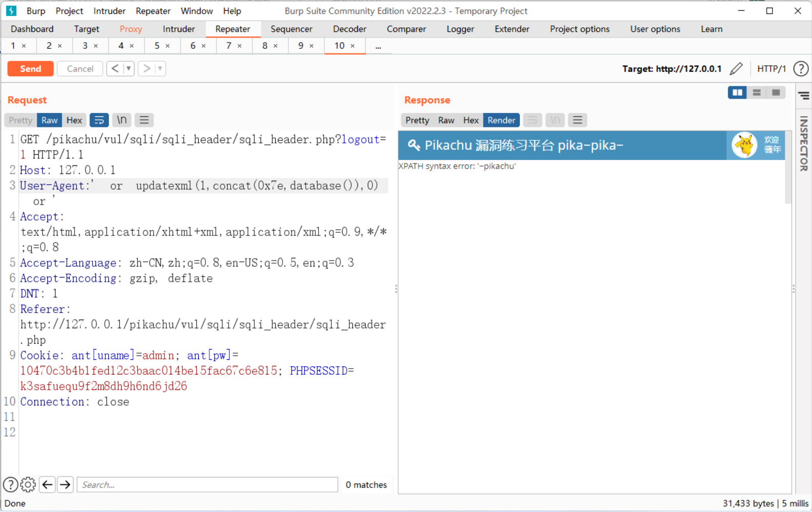Switch to the Extender tab
Image resolution: width=812 pixels, height=512 pixels.
512,29
